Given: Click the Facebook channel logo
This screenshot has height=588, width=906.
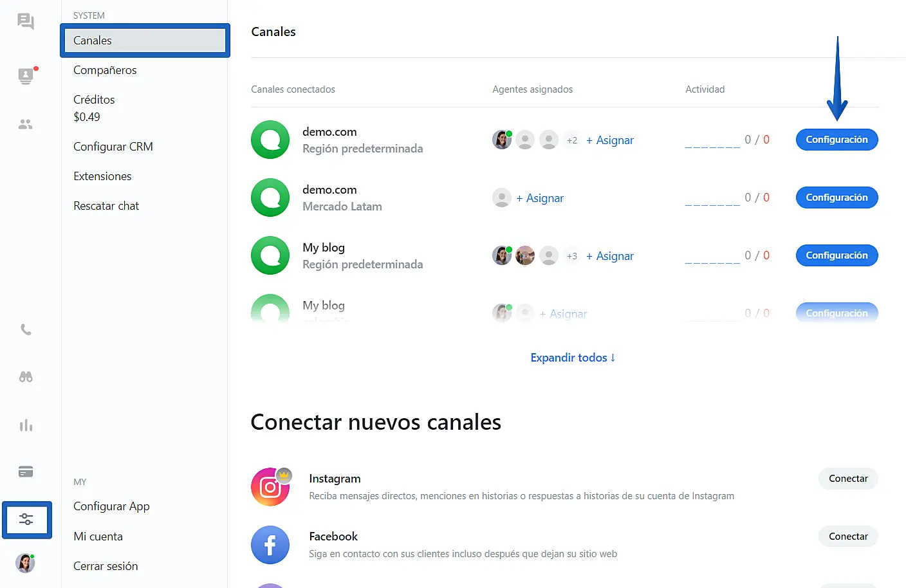Looking at the screenshot, I should coord(270,545).
